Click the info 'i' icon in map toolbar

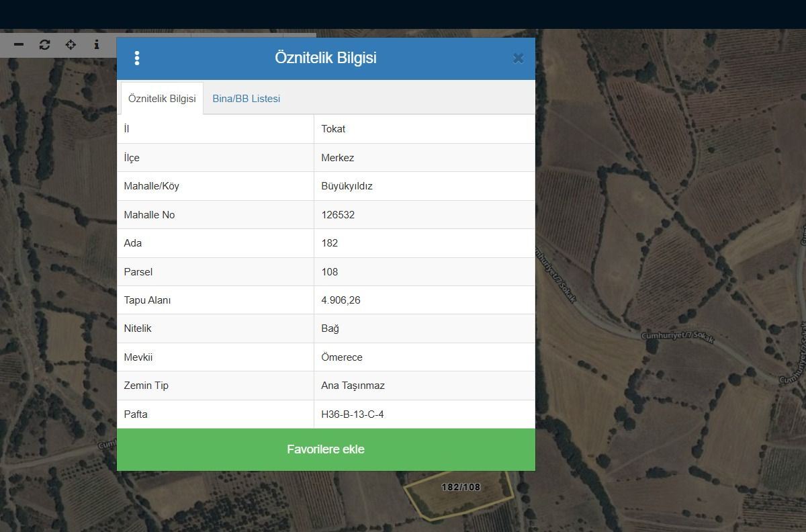pyautogui.click(x=97, y=44)
